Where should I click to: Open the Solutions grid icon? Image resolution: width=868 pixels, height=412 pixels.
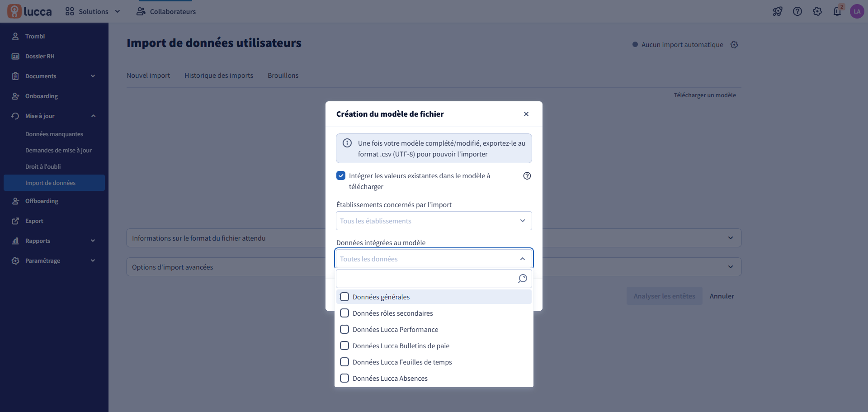[x=70, y=11]
